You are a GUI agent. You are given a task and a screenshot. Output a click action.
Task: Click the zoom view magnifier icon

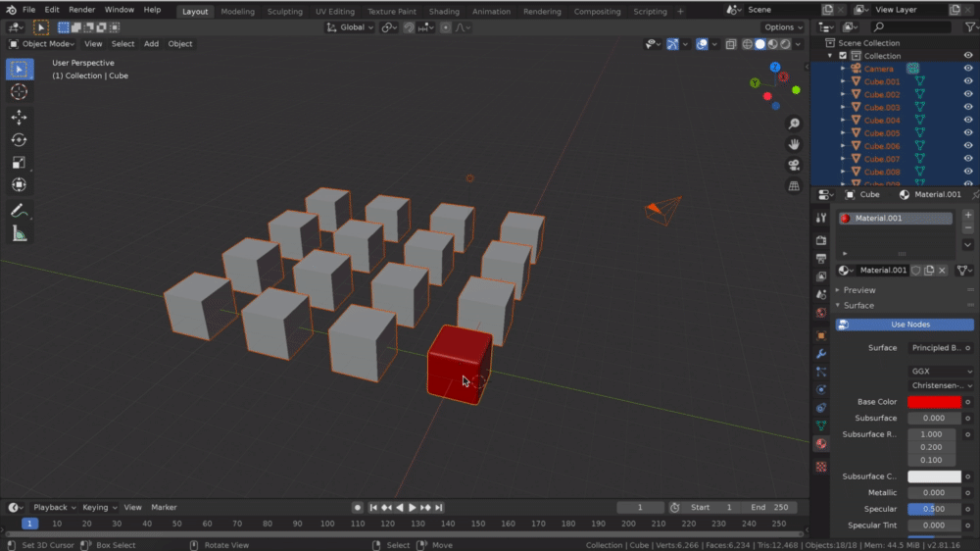click(x=794, y=124)
